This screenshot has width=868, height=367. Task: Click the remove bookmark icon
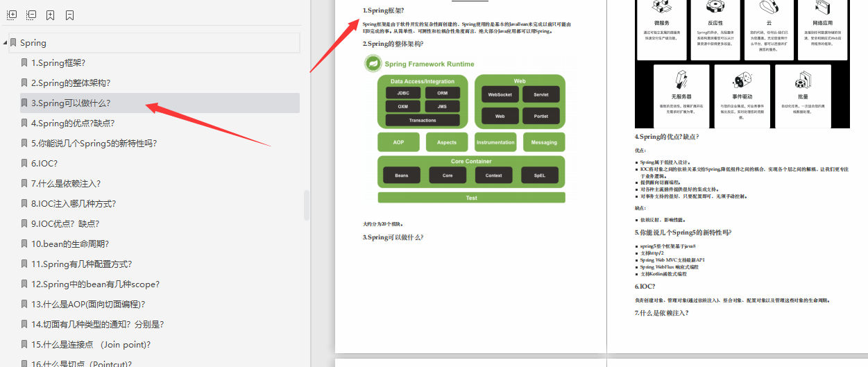coord(70,15)
